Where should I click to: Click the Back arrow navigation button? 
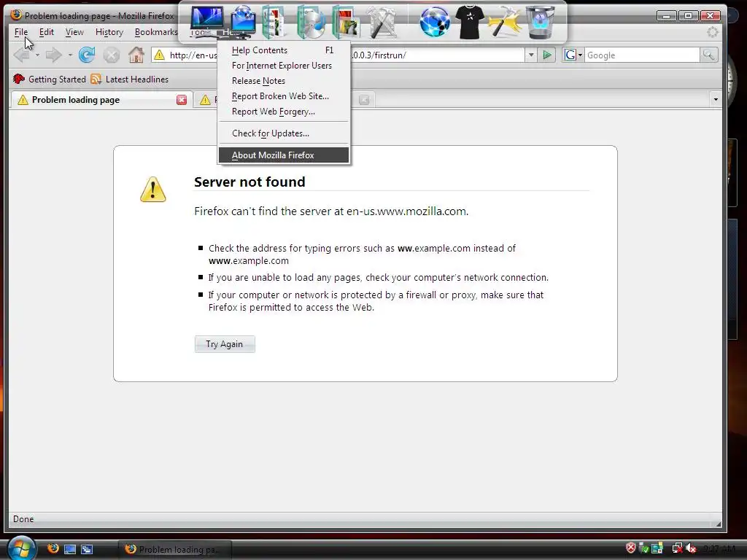[21, 55]
